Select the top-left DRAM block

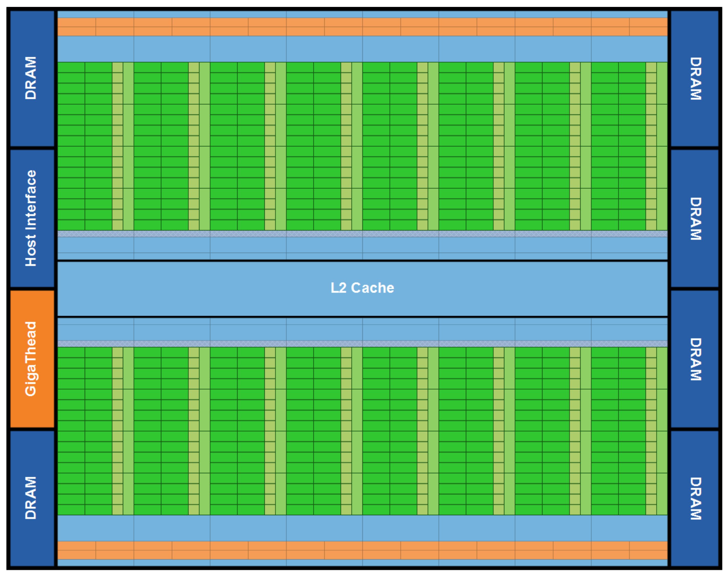32,78
